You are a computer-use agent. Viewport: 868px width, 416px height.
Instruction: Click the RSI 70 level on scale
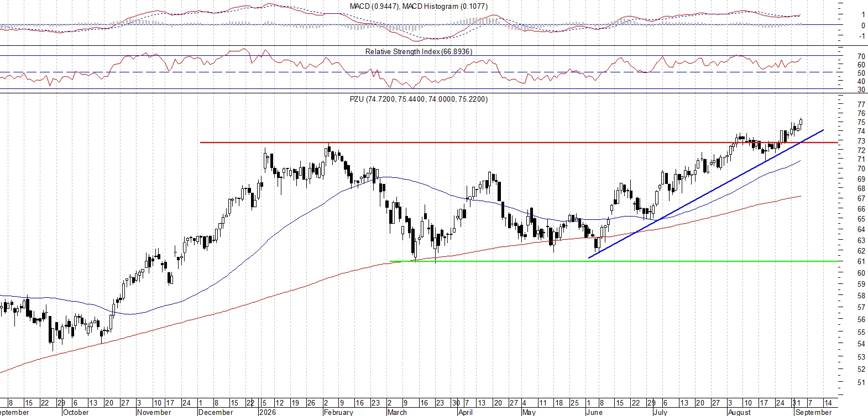coord(861,56)
